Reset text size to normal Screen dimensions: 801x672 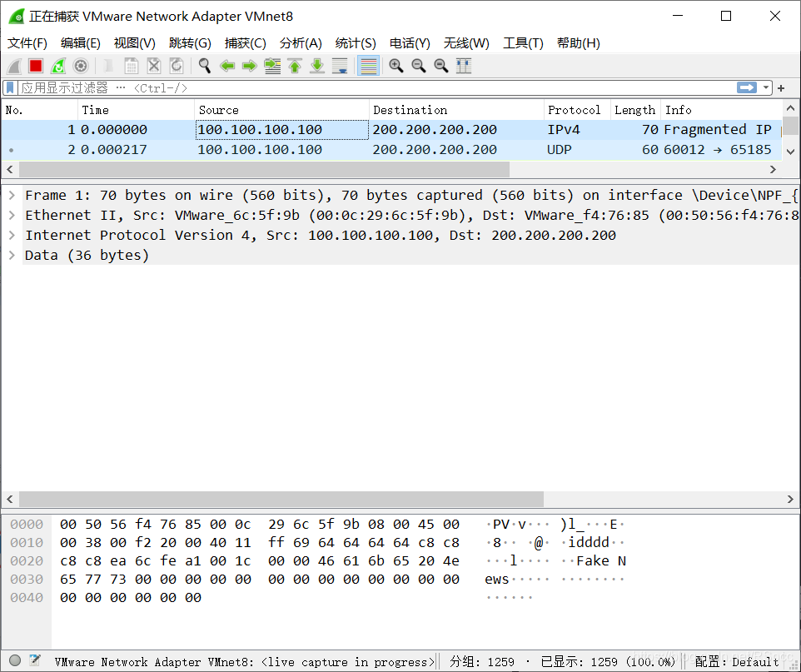[441, 66]
